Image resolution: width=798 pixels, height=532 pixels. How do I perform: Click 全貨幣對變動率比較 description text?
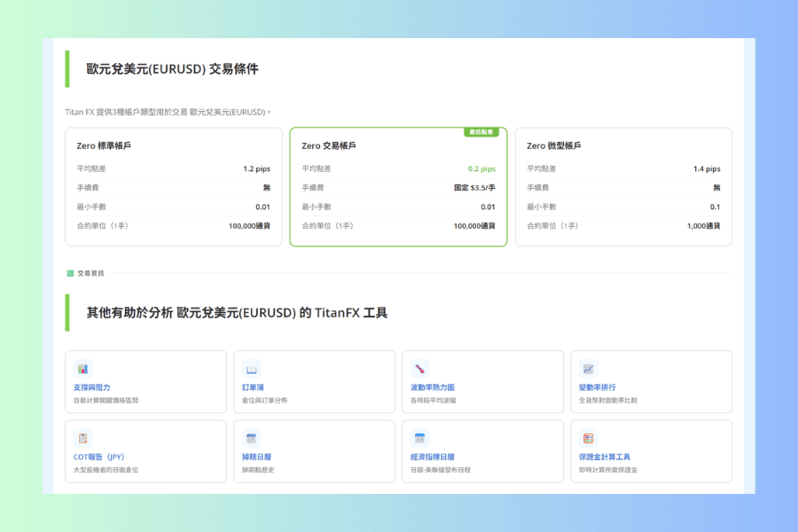pos(608,400)
